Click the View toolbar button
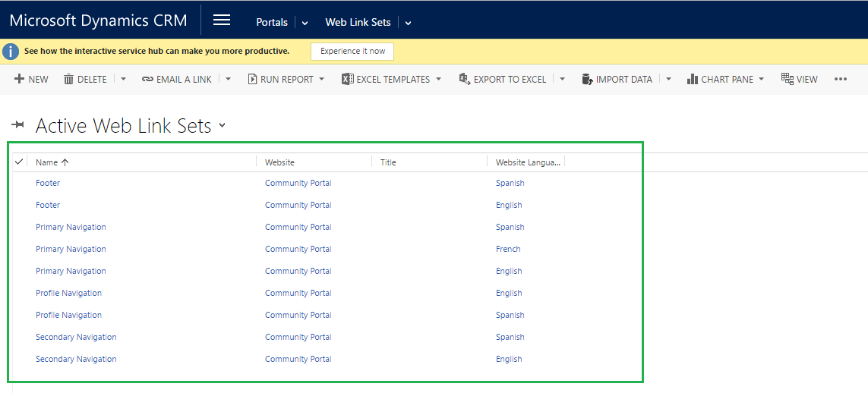Viewport: 868px width, 393px height. [x=799, y=79]
